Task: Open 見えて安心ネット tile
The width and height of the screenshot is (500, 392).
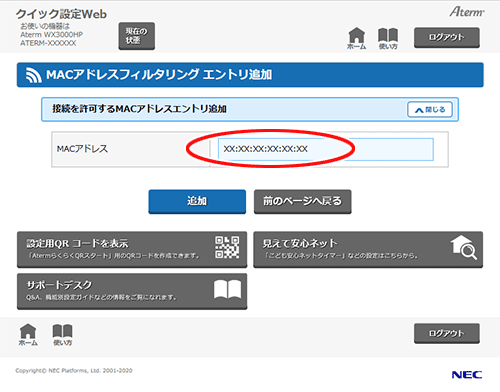Action: point(368,249)
